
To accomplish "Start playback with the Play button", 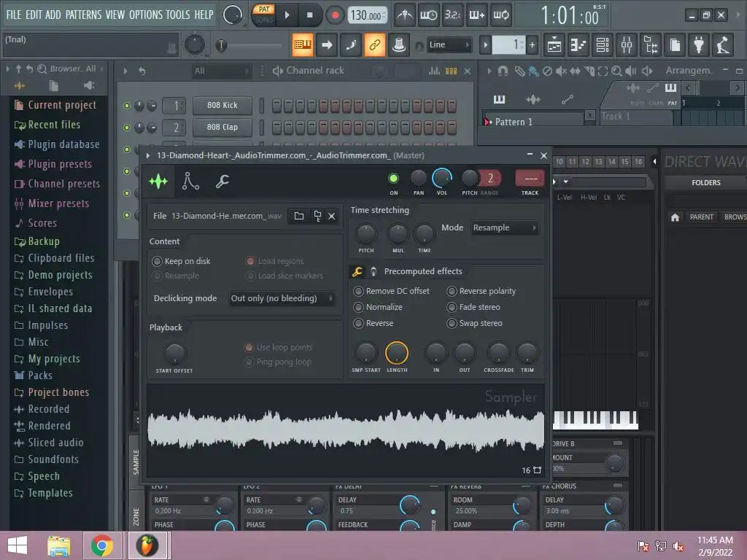I will [x=287, y=15].
